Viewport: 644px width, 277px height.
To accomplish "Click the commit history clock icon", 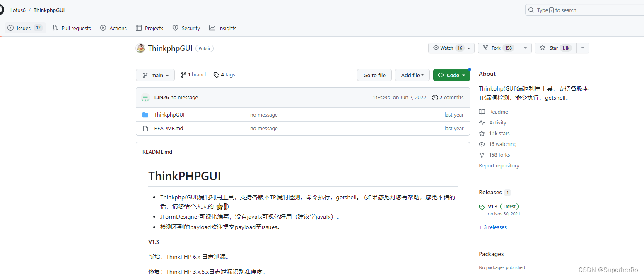I will coord(435,97).
